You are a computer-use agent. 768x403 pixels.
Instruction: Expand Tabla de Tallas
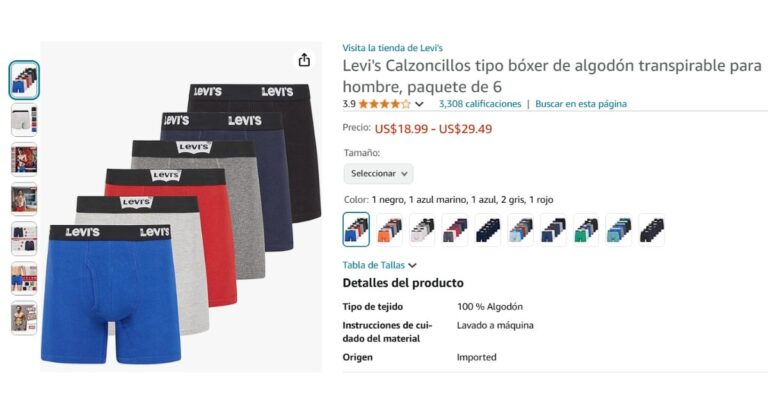[x=380, y=265]
